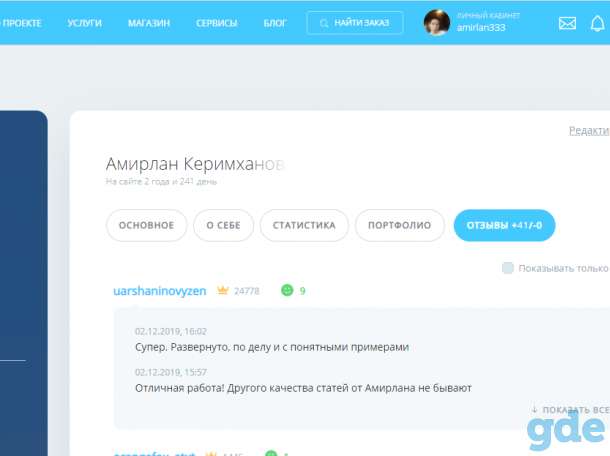Image resolution: width=610 pixels, height=456 pixels.
Task: Open the Магазин menu
Action: coord(149,23)
